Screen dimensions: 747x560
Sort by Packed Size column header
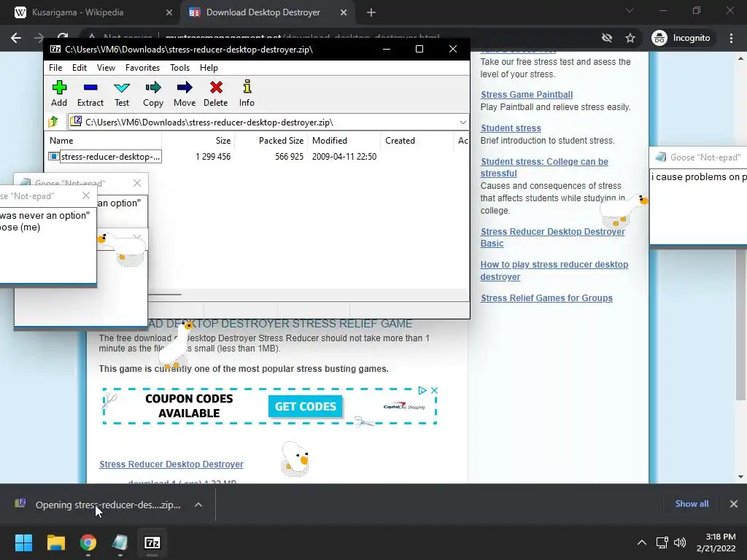271,141
